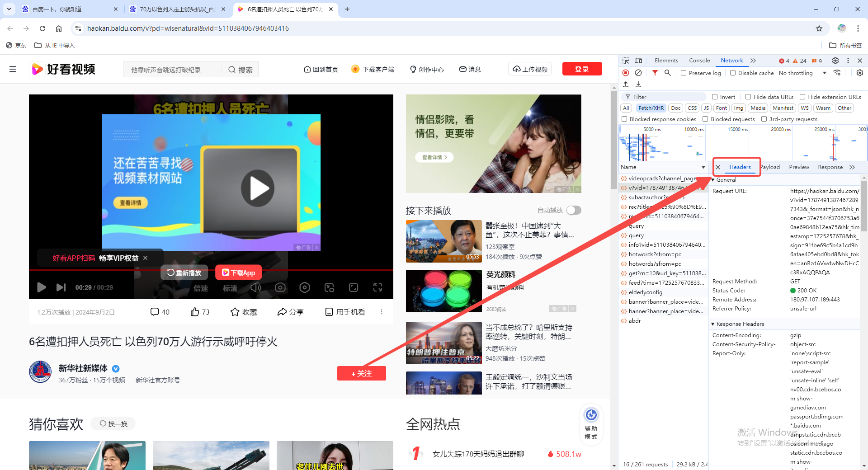
Task: Bookmark this page with the star
Action: pos(819,28)
